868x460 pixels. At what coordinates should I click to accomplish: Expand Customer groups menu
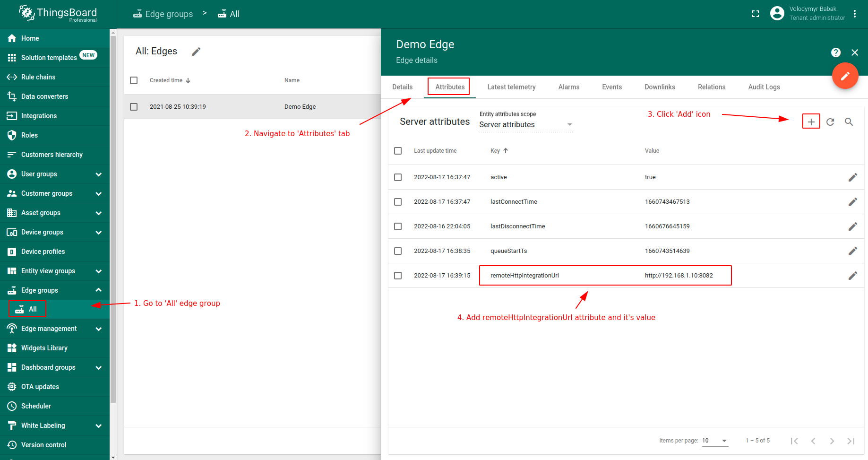click(x=55, y=193)
